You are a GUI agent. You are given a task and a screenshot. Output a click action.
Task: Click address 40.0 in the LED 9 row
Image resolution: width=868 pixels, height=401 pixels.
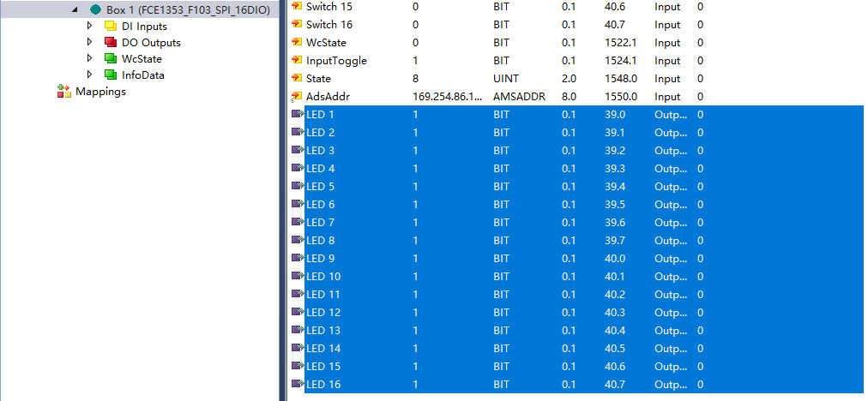tap(615, 258)
